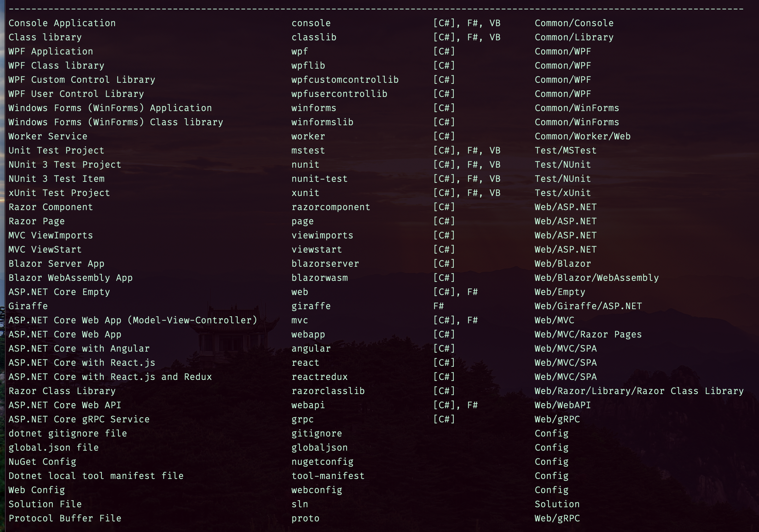Click 'Web/Razor/Library/Razor Class Library' tag text

tap(639, 391)
